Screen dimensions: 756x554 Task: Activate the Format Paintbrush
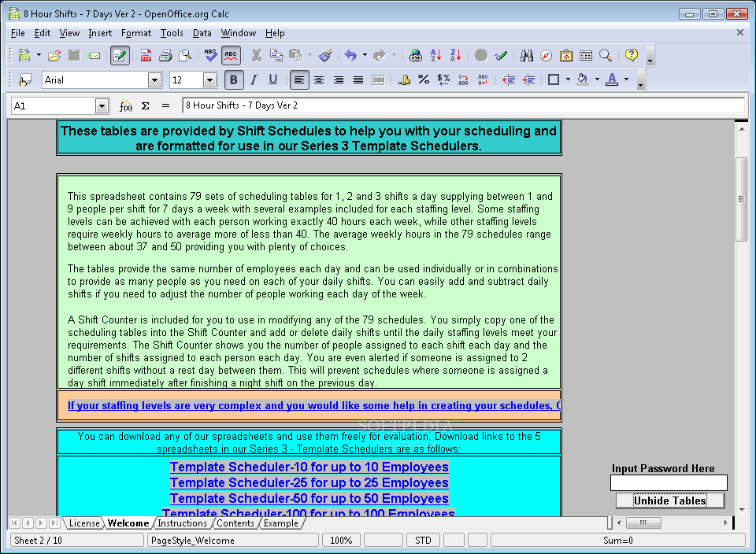[x=325, y=55]
